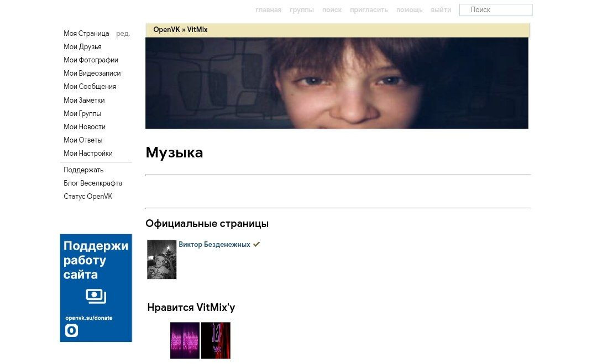Go to Мои Настройки
The width and height of the screenshot is (597, 364).
coord(88,154)
